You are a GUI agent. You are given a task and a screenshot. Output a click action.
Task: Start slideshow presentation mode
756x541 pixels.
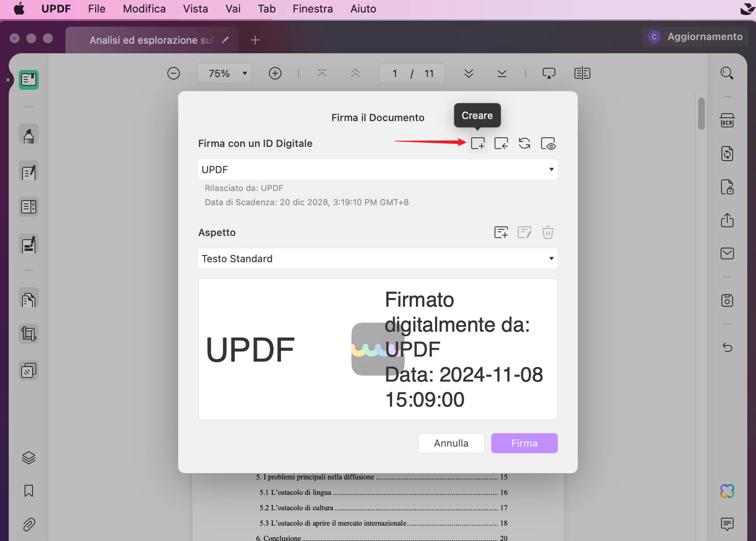point(549,74)
